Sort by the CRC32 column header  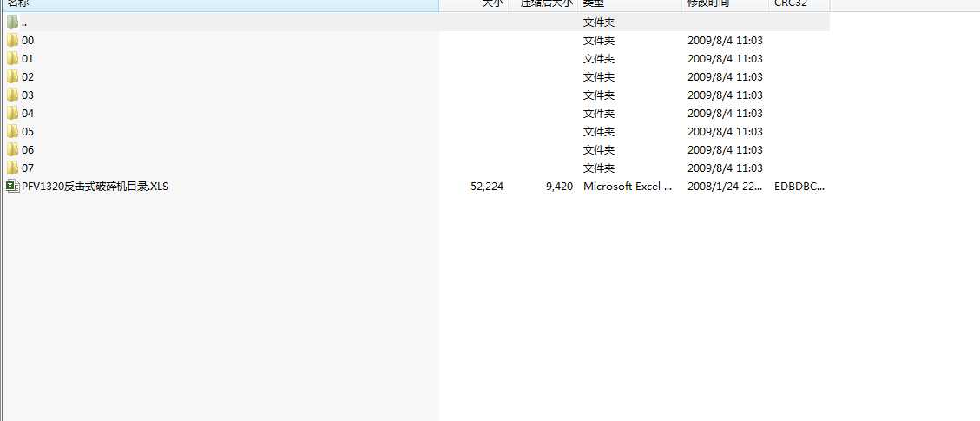point(799,4)
